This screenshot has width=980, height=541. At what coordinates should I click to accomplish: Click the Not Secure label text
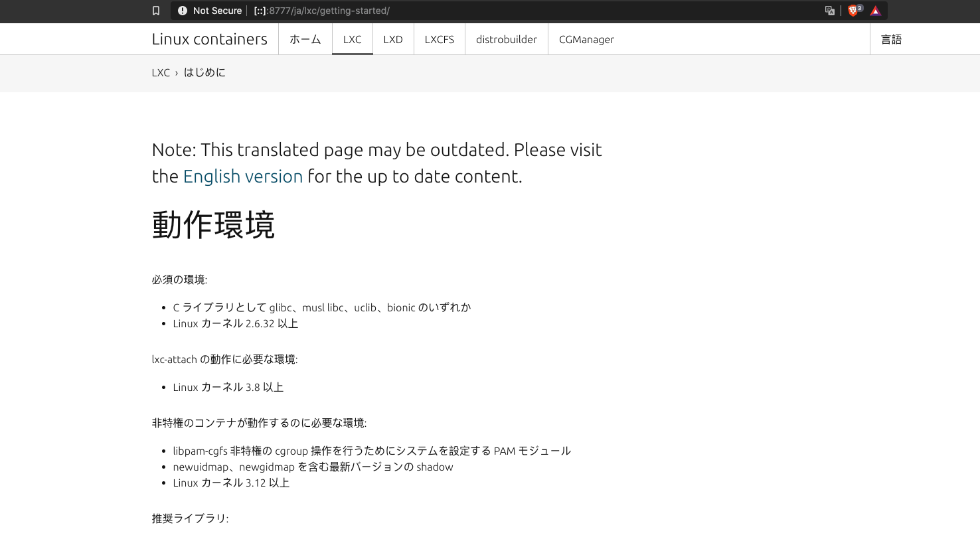pyautogui.click(x=217, y=11)
